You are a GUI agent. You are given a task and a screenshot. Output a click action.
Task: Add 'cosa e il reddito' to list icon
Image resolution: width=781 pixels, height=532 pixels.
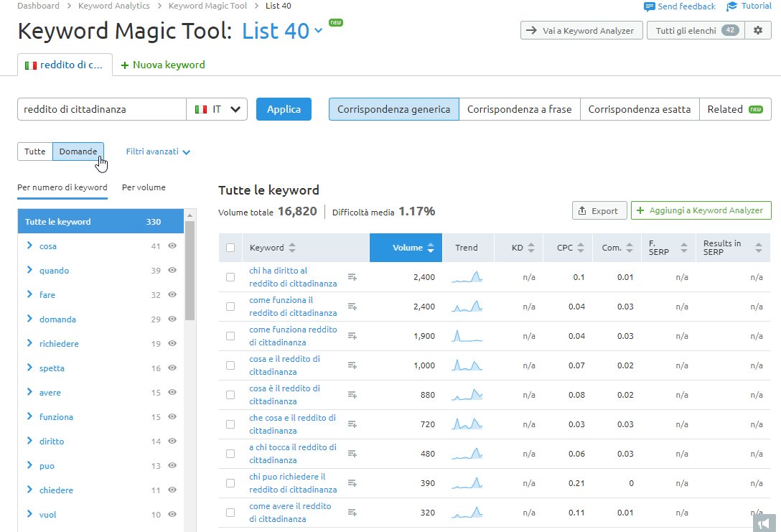click(x=352, y=365)
